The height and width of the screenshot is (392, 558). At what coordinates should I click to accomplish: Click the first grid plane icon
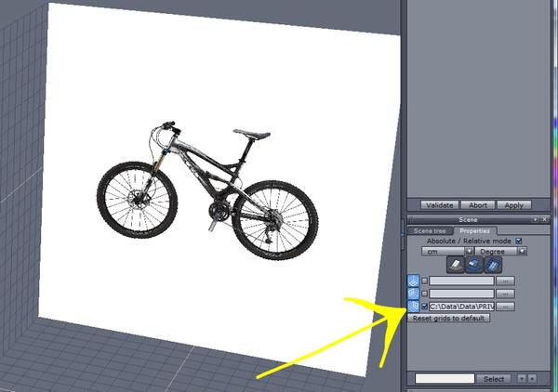coord(413,281)
